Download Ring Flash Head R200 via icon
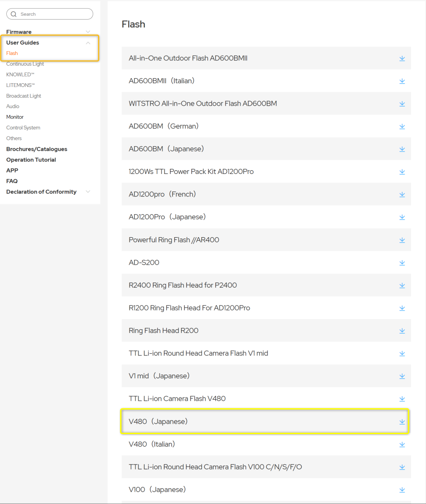This screenshot has height=504, width=426. point(402,331)
